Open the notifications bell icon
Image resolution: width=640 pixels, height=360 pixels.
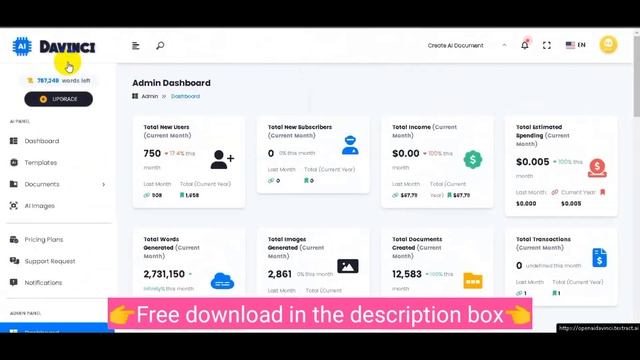525,45
